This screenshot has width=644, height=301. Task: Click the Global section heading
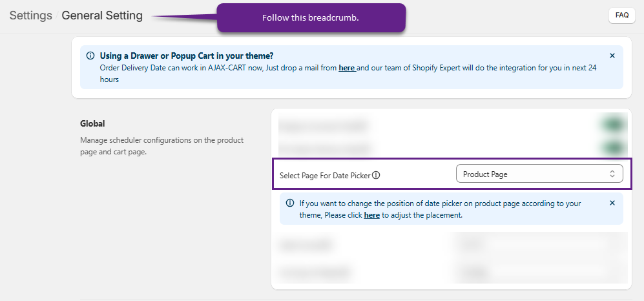coord(92,123)
